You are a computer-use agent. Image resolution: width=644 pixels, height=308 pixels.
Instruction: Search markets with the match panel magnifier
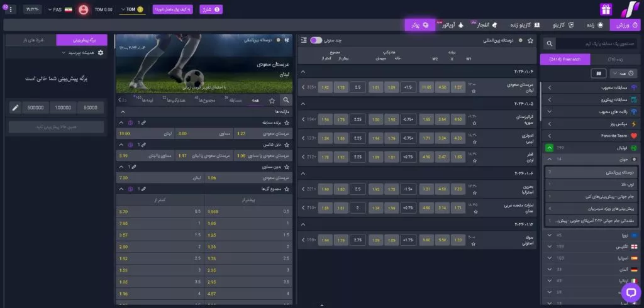point(286,99)
